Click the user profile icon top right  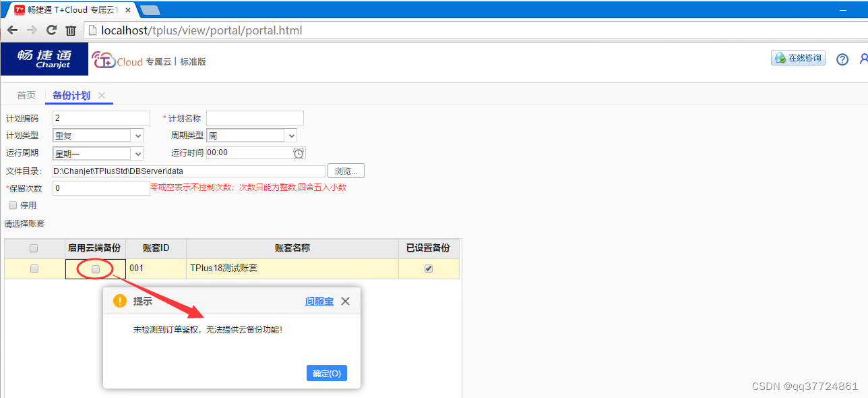coord(864,59)
